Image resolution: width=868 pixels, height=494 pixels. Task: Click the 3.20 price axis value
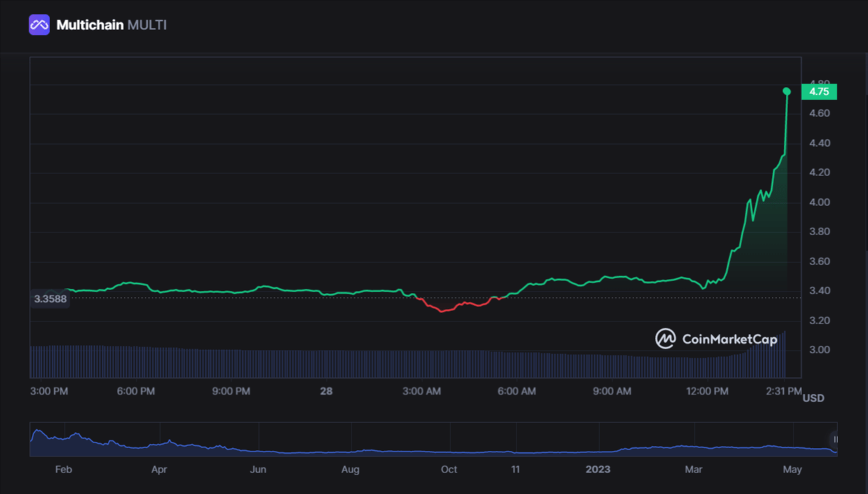click(x=820, y=321)
